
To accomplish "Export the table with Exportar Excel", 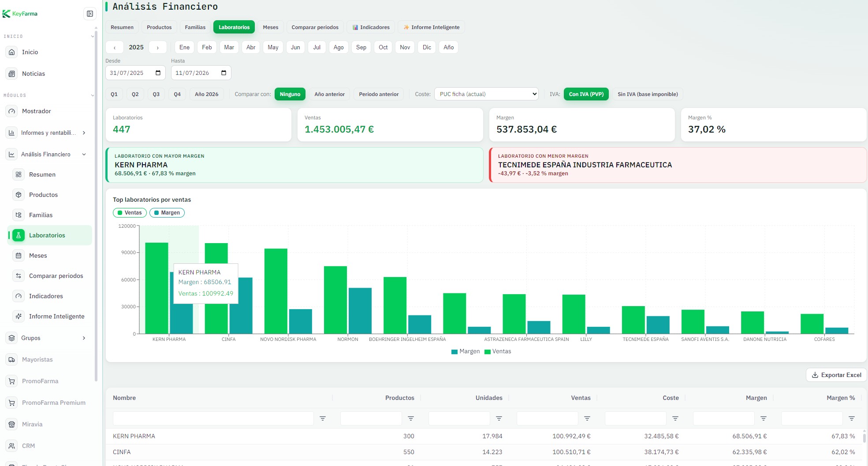I will pos(836,375).
